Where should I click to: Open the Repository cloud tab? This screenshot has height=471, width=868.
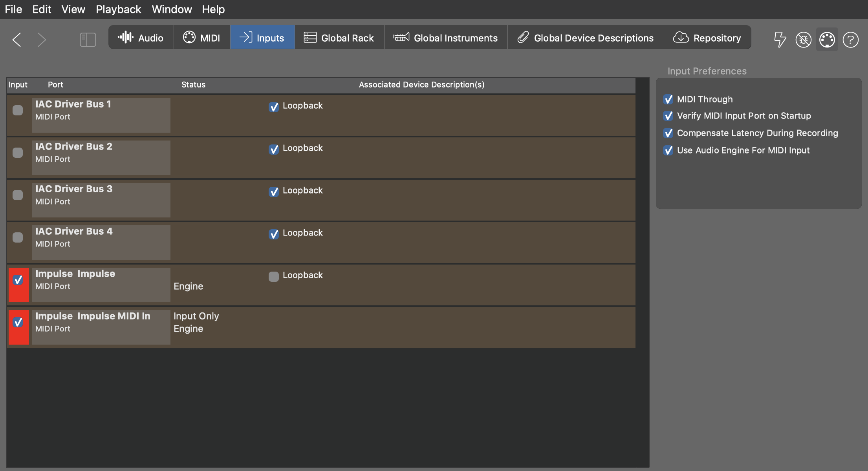pyautogui.click(x=707, y=38)
